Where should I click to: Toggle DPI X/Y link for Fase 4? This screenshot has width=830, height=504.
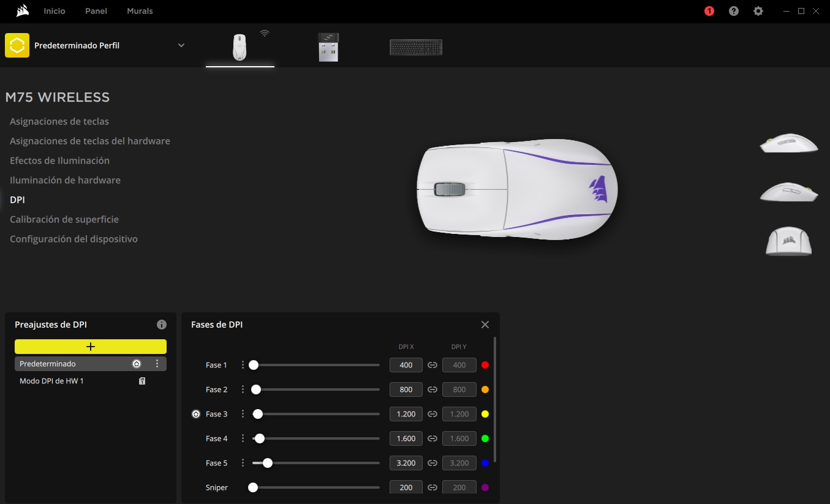(x=432, y=438)
